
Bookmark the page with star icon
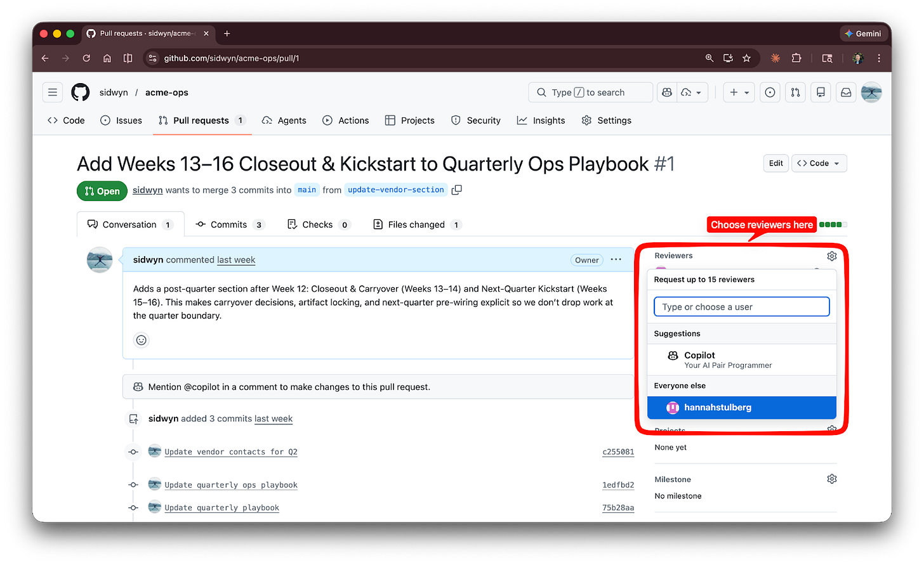coord(746,58)
